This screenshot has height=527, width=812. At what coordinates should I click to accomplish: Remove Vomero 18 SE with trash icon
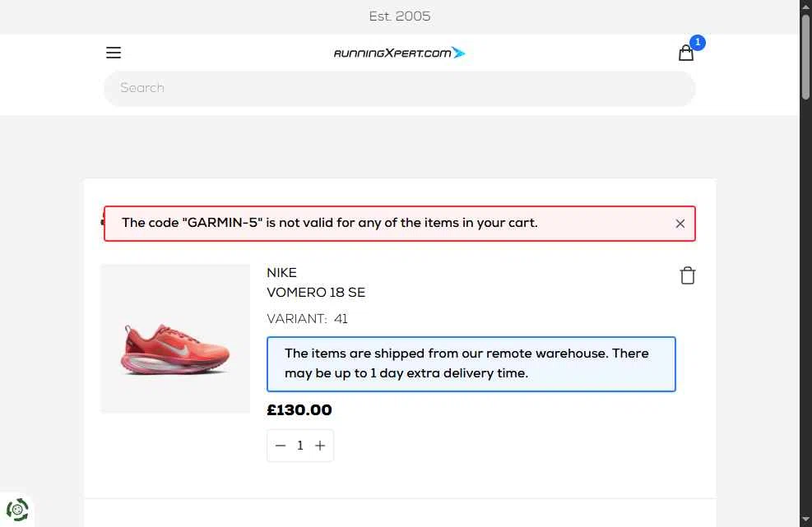[x=687, y=275]
